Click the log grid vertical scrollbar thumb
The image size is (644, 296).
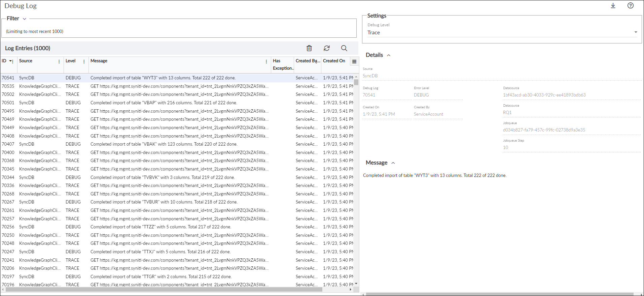[356, 82]
